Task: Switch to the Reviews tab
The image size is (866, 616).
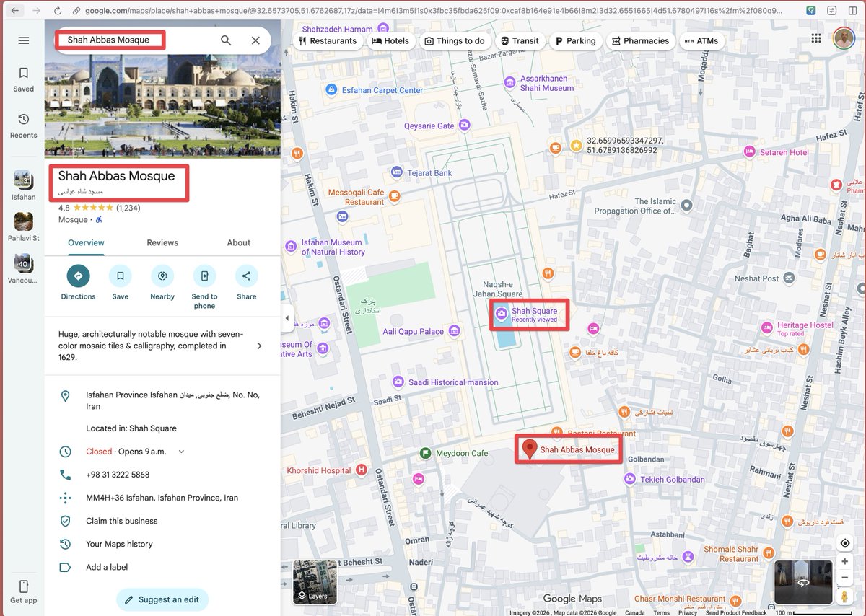Action: [162, 243]
